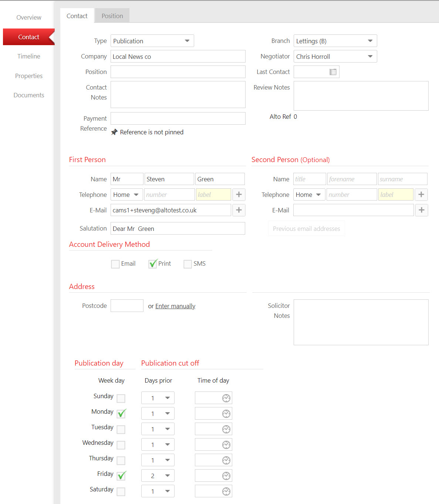Viewport: 439px width, 504px height.
Task: Tick the Sunday publication day checkbox
Action: click(121, 399)
